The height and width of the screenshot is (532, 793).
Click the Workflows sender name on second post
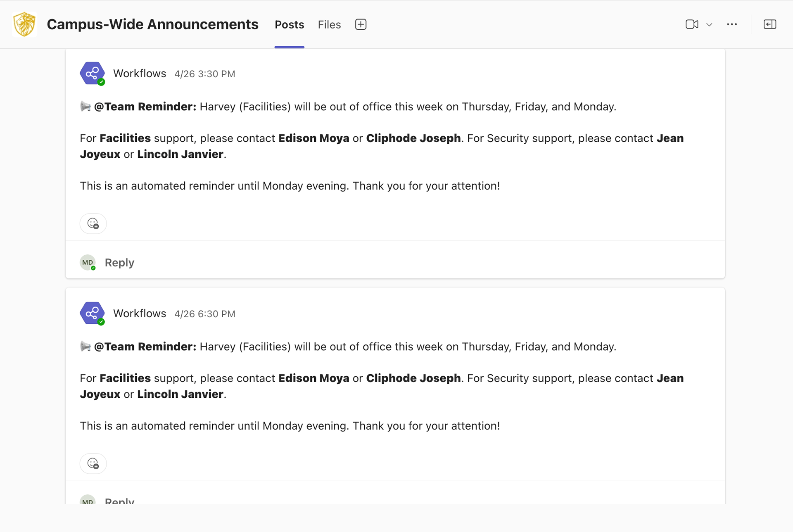pos(140,313)
